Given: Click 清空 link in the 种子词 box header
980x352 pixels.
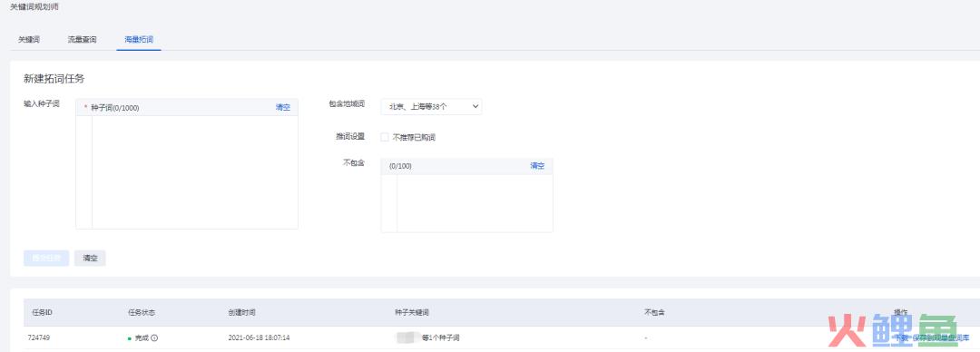Looking at the screenshot, I should click(x=283, y=108).
